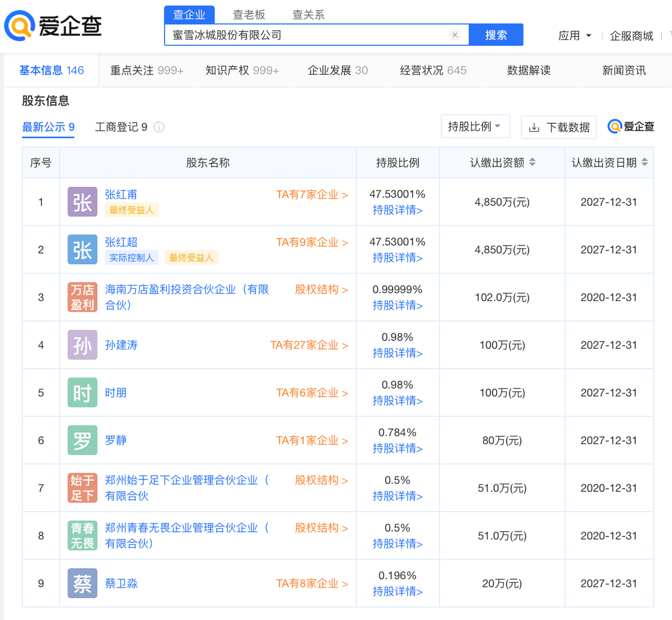Viewport: 672px width, 620px height.
Task: Open 郑州青春无畏企业管理合伙企业 link
Action: [x=187, y=536]
